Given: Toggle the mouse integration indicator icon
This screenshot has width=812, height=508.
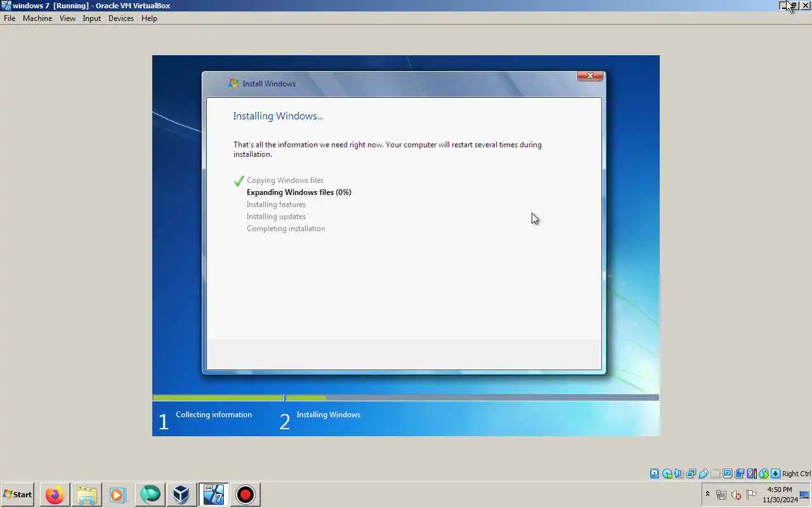Looking at the screenshot, I should tap(764, 473).
